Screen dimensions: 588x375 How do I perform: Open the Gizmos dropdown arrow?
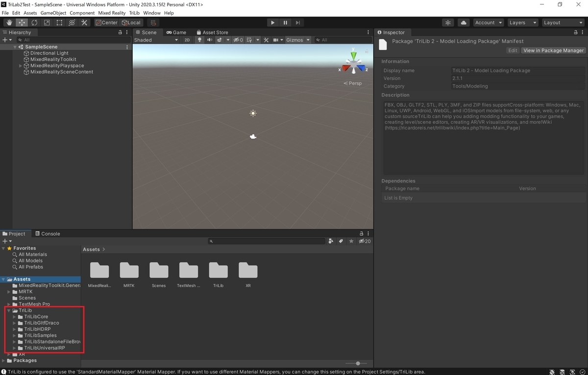pos(308,40)
